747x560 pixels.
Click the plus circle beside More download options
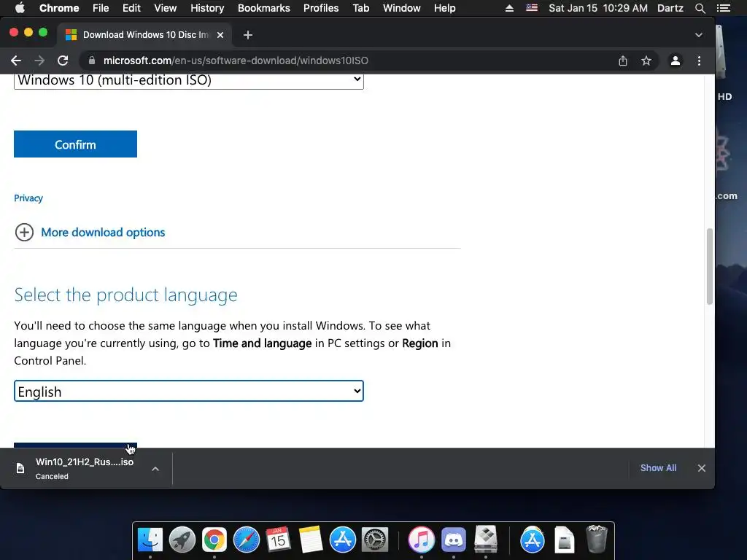pyautogui.click(x=24, y=233)
